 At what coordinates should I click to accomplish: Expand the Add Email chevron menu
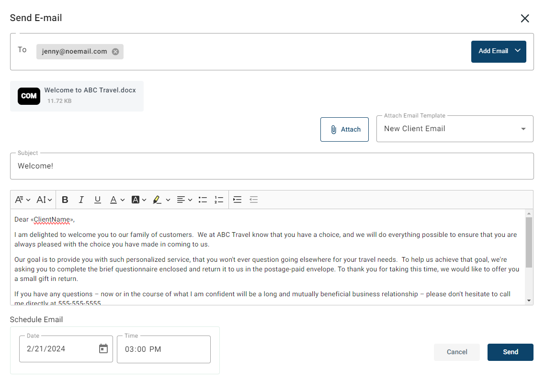pos(518,51)
